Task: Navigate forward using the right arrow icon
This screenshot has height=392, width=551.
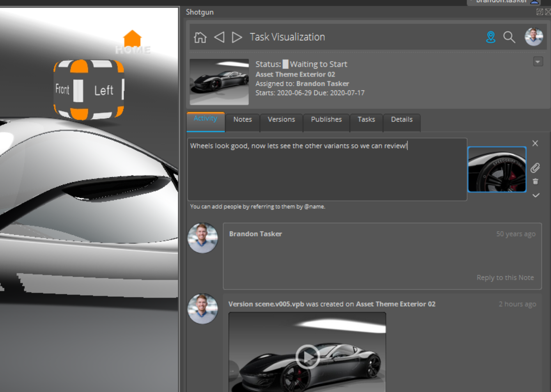Action: [237, 37]
